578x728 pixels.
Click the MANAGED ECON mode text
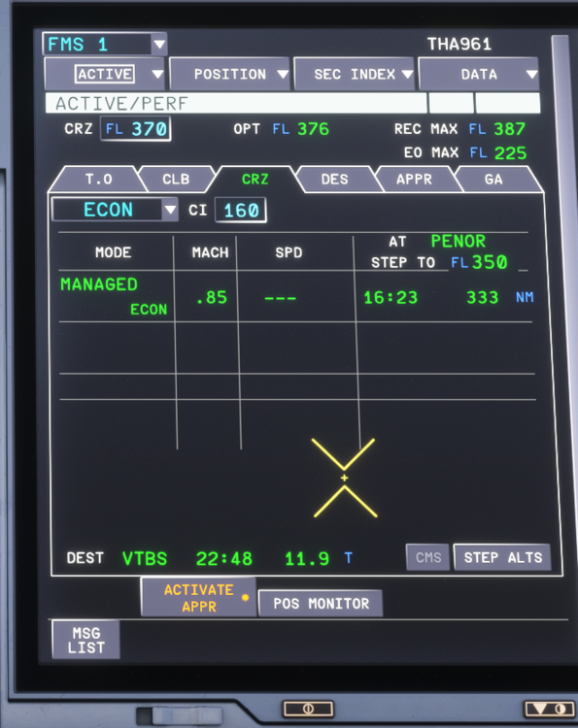click(x=114, y=296)
